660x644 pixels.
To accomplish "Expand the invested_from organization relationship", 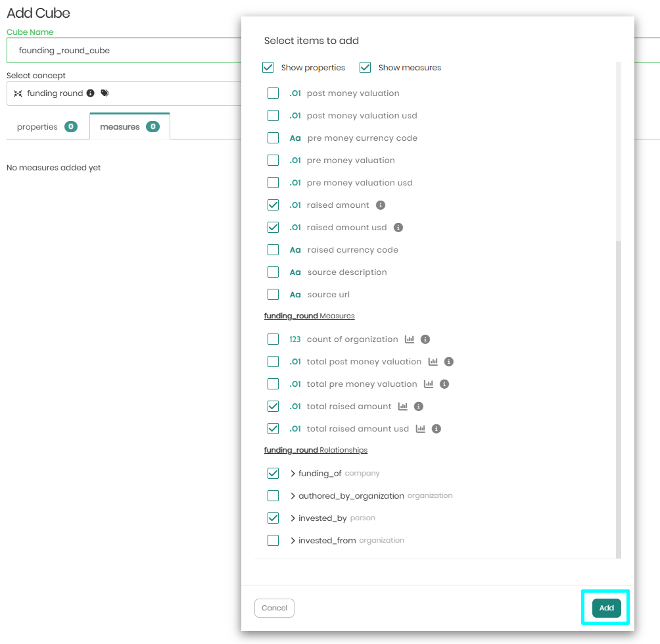I will 293,541.
